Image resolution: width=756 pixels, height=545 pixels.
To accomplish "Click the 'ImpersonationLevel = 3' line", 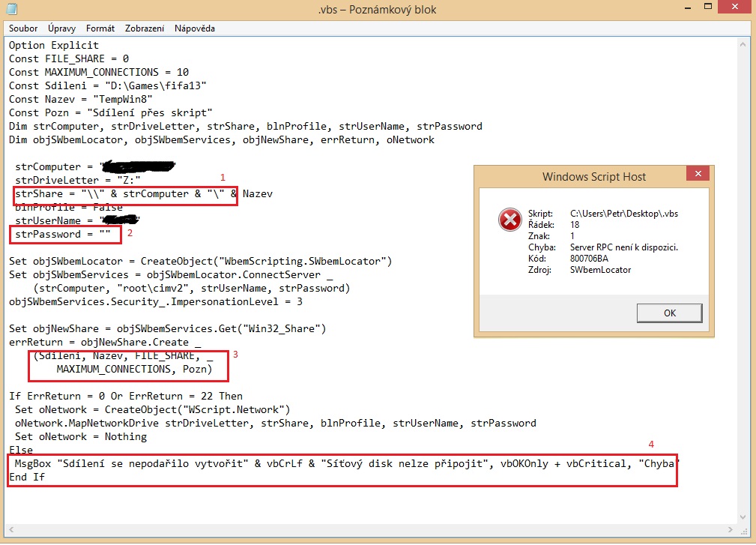I will 156,302.
